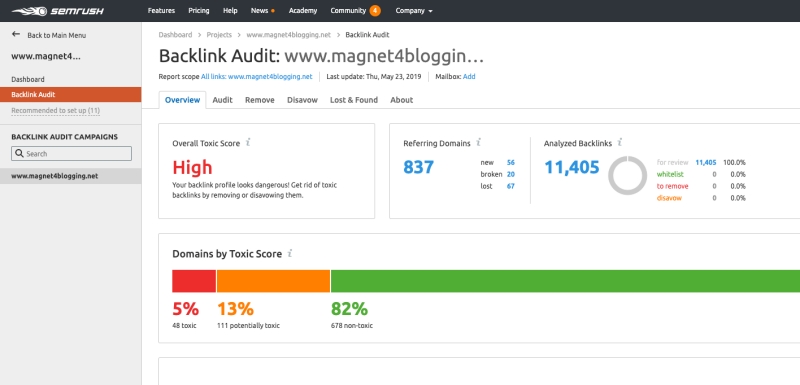Click the 837 referring domains number
Image resolution: width=800 pixels, height=385 pixels.
pos(418,167)
